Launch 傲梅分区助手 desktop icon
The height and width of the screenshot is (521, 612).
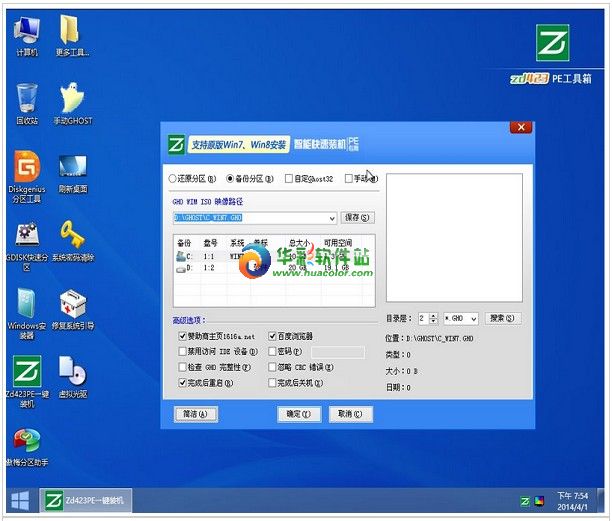[x=27, y=447]
